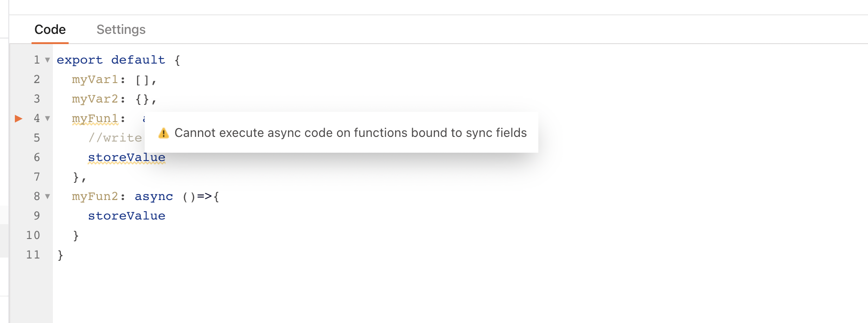Click the async code error message text

pos(351,133)
